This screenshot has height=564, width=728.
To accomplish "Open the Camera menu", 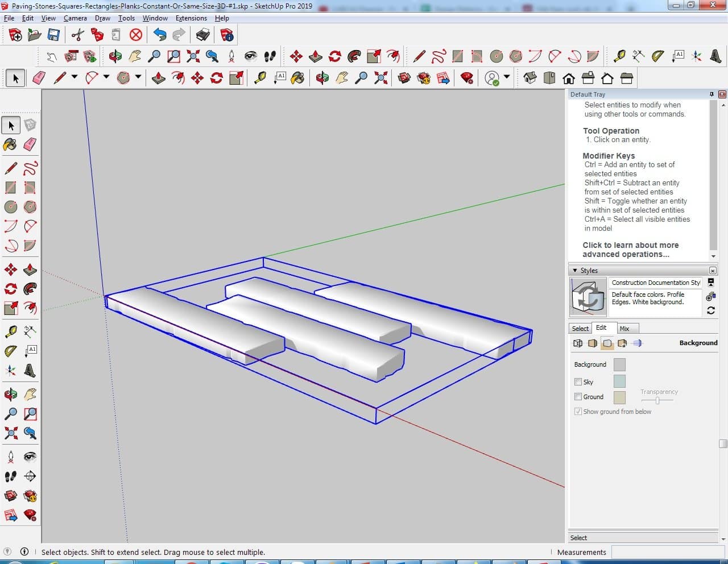I will (75, 18).
